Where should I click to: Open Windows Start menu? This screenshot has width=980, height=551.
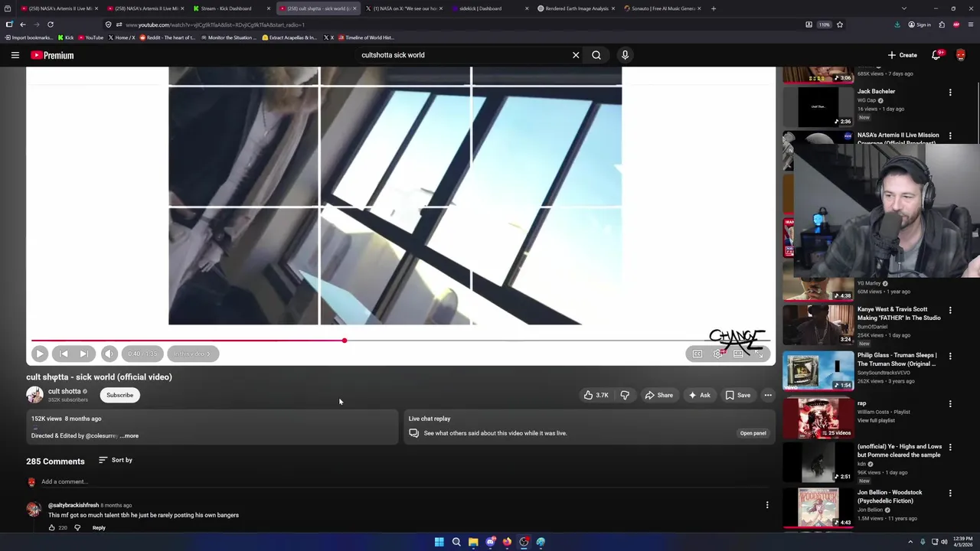439,542
